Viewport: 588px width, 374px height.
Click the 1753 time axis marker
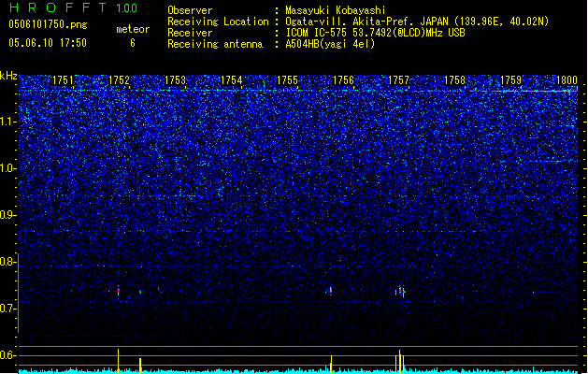pos(175,80)
